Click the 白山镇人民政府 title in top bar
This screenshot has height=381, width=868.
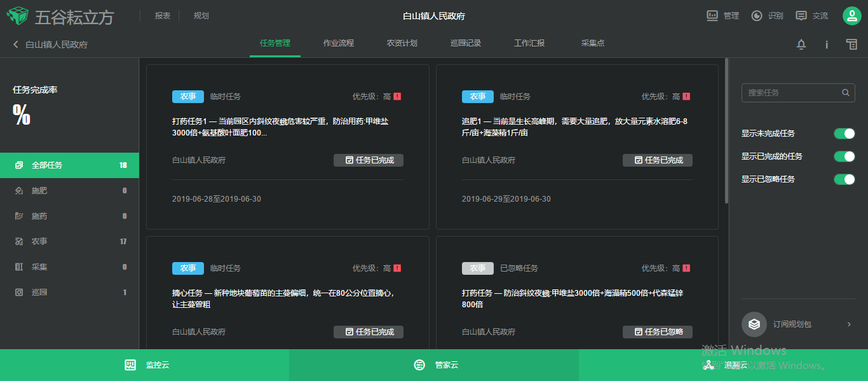coord(434,16)
